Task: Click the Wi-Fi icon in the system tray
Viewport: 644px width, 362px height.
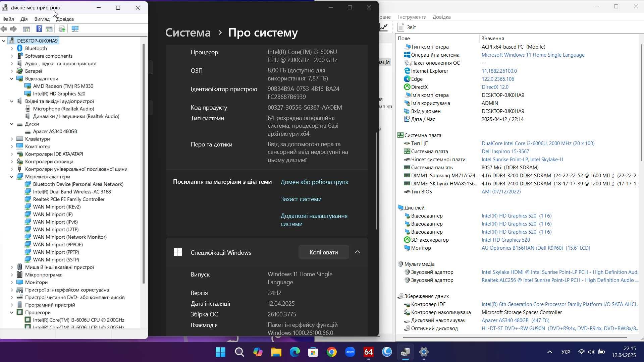Action: pyautogui.click(x=582, y=352)
